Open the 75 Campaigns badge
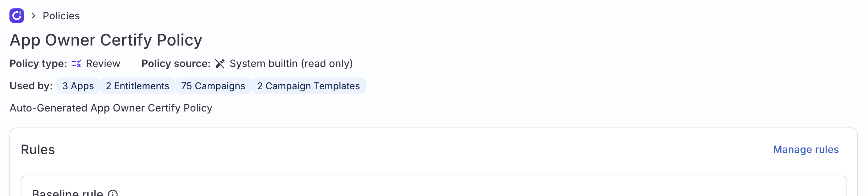The height and width of the screenshot is (196, 868). (x=213, y=86)
